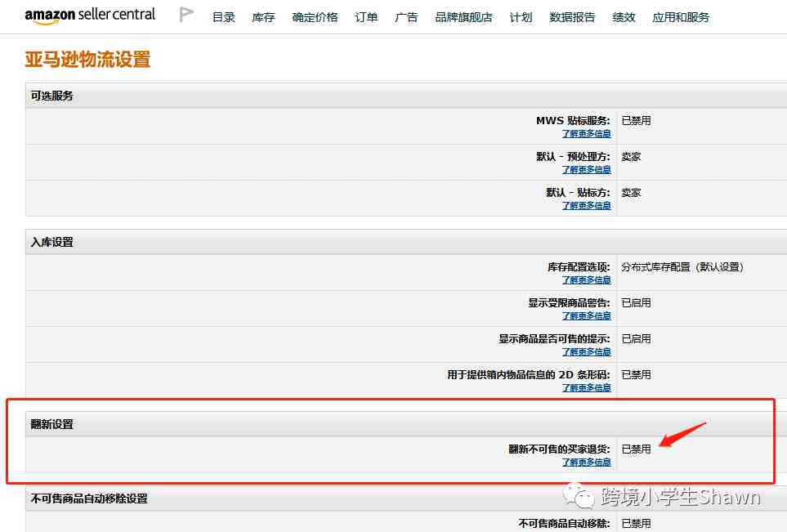Click the 已启用 value for 显示受限商品警告

pos(636,302)
